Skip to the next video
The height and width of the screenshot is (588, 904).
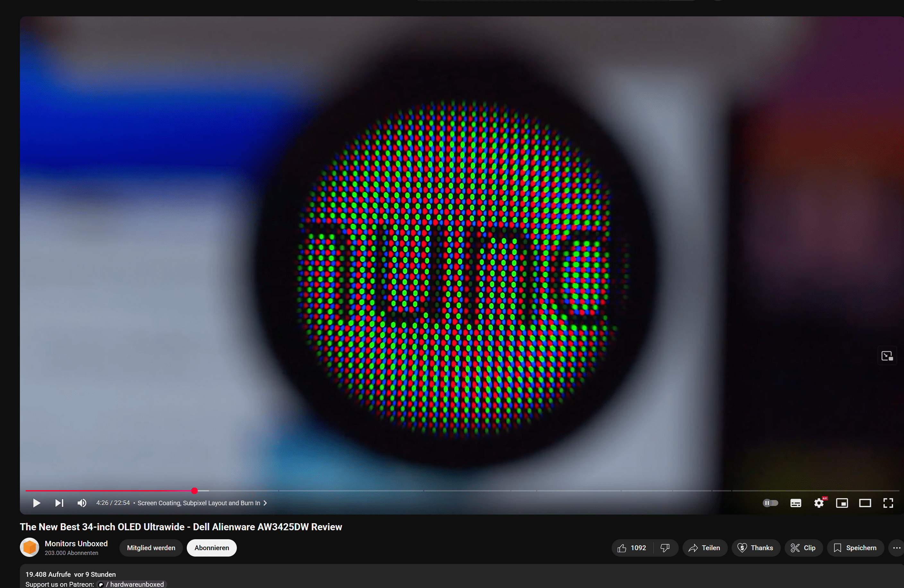(59, 503)
